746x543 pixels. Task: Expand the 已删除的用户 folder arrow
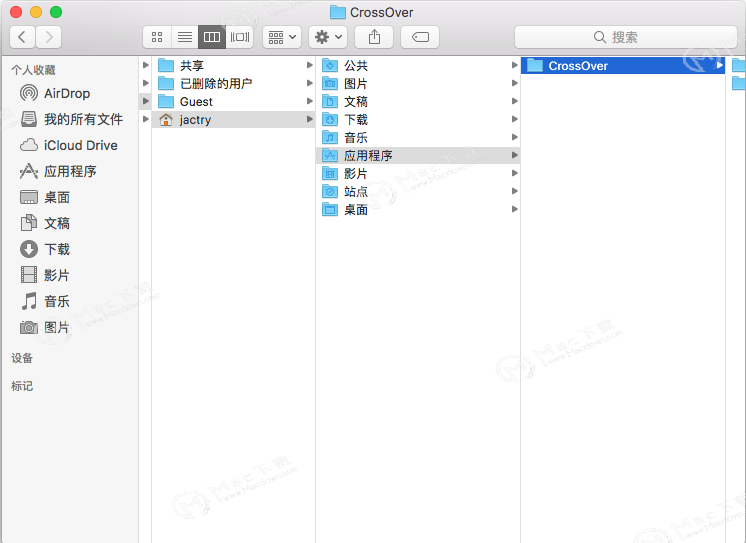pos(310,83)
